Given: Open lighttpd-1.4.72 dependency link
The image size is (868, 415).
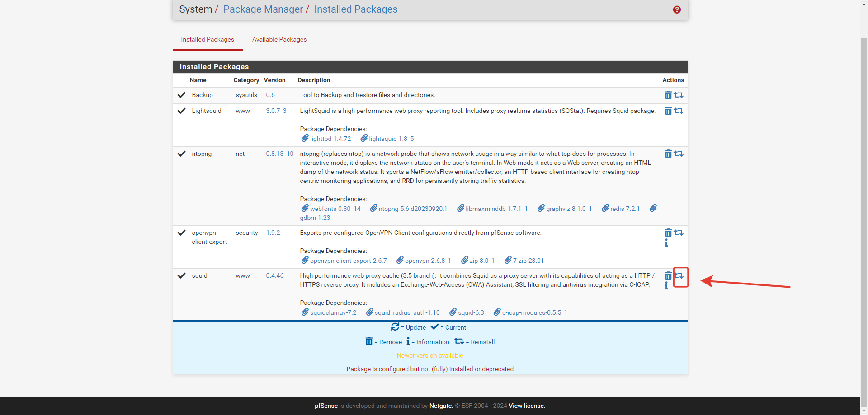Looking at the screenshot, I should click(330, 139).
